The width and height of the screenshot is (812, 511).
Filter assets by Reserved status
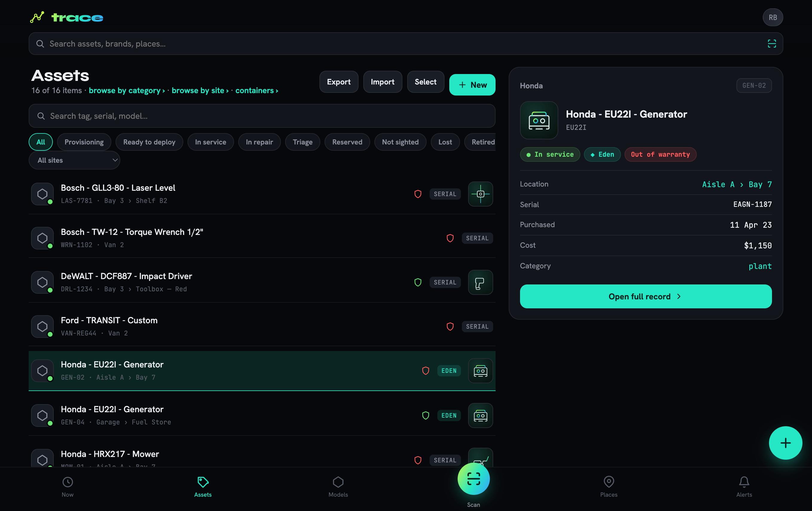tap(347, 142)
